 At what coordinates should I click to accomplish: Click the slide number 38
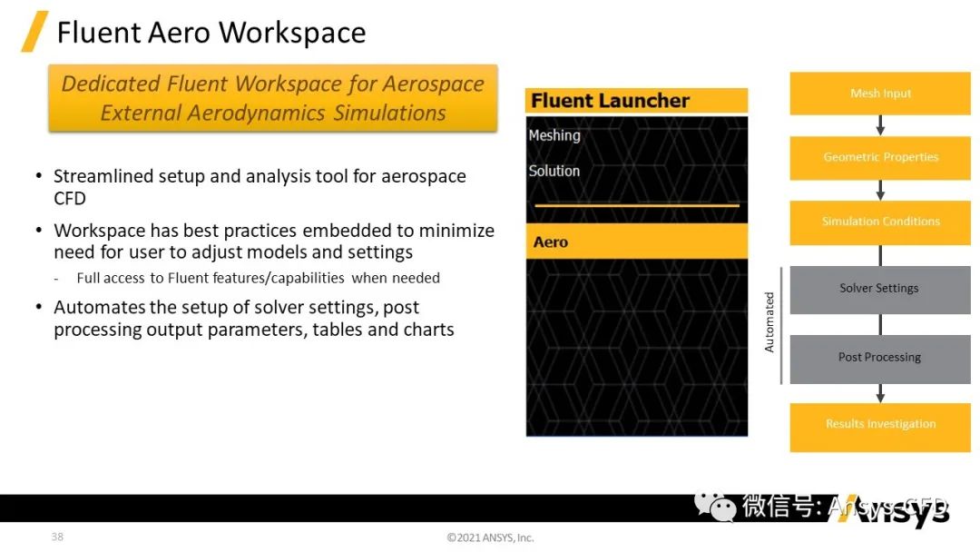(x=57, y=537)
